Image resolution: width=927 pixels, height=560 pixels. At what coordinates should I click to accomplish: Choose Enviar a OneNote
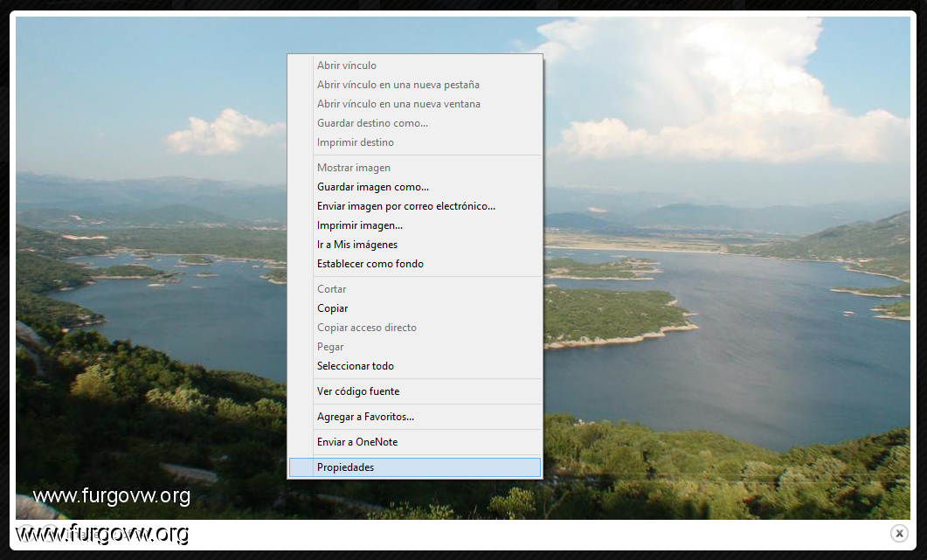coord(415,442)
